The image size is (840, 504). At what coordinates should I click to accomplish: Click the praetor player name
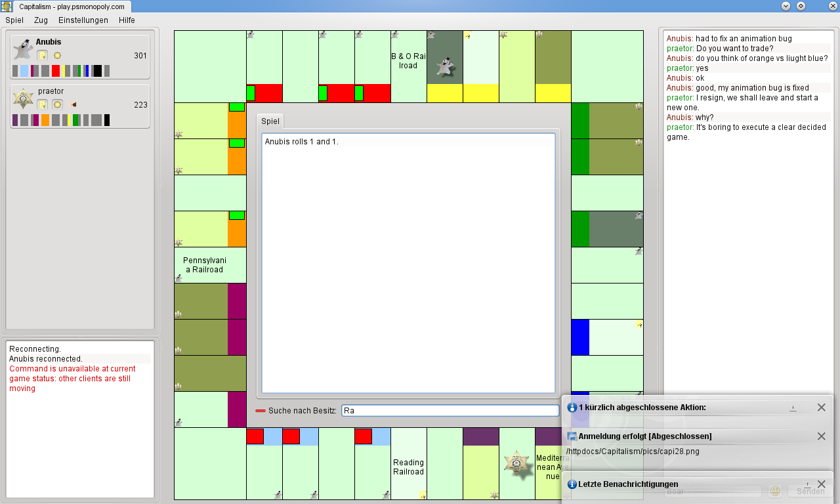51,91
